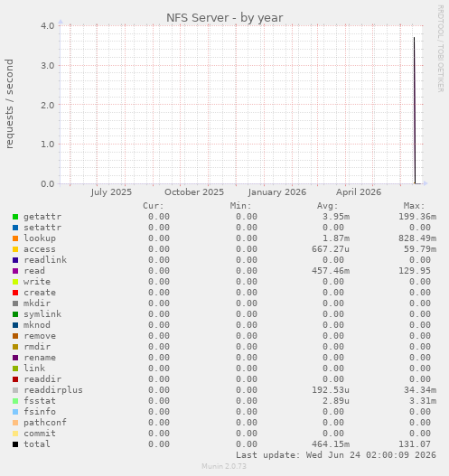This screenshot has width=449, height=476.
Task: Click read avg value 457.46m
Action: point(331,271)
